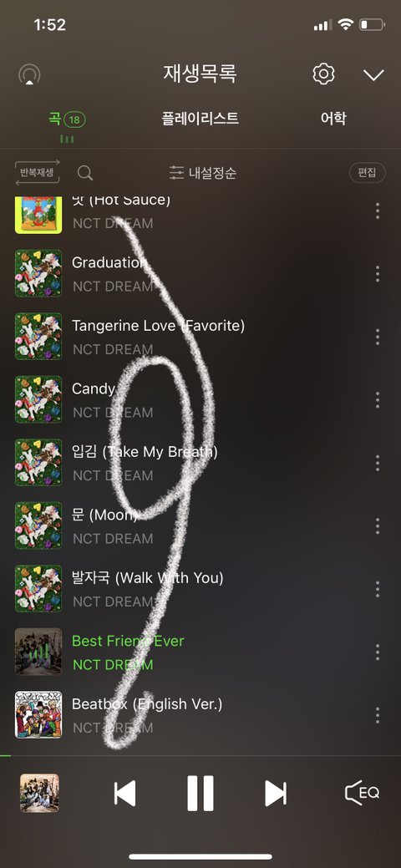The image size is (401, 868).
Task: Open more options for Beatbox (English Ver.)
Action: 377,714
